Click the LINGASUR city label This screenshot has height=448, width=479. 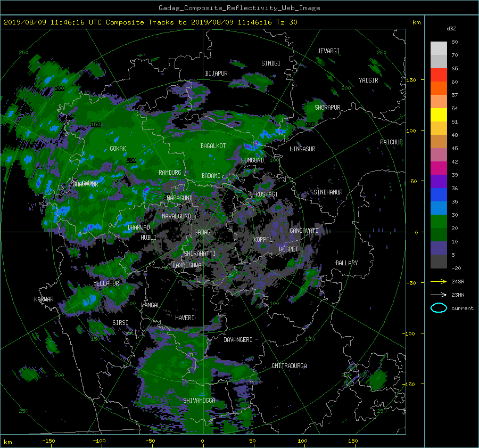click(302, 149)
